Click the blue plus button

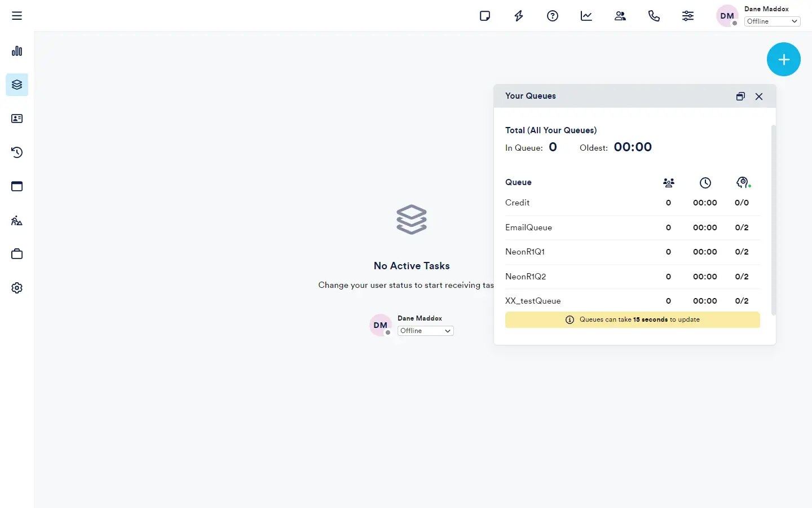coord(783,59)
